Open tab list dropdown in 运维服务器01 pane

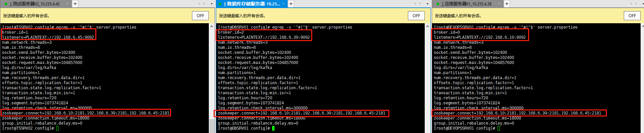click(x=643, y=4)
